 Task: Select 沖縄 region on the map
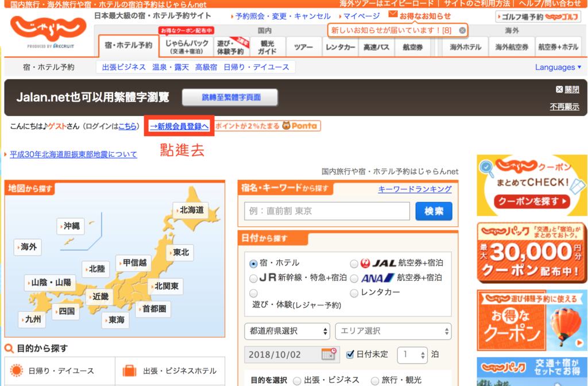[71, 226]
